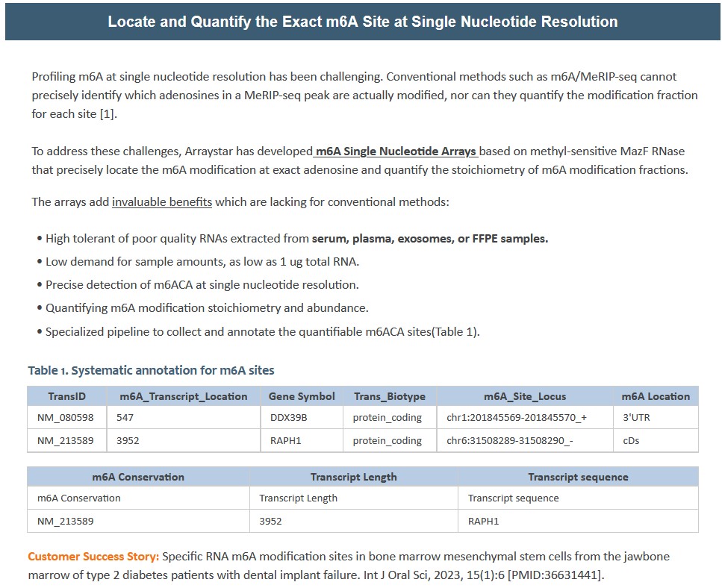Select the TransID column header
722x588 pixels.
(x=66, y=396)
